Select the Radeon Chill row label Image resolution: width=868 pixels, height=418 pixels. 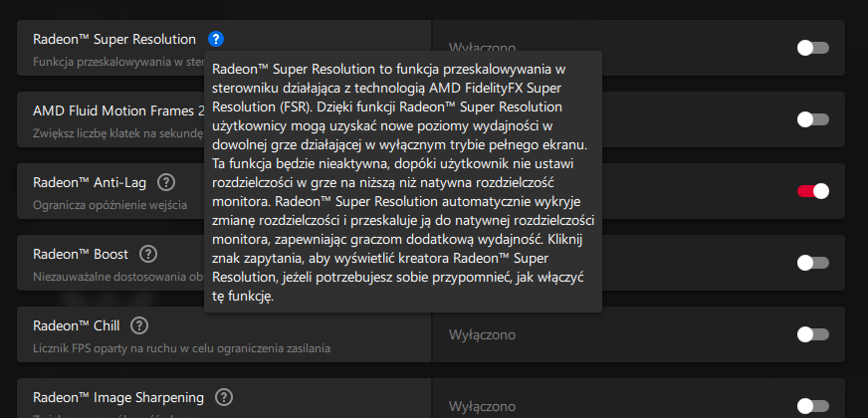pyautogui.click(x=76, y=325)
